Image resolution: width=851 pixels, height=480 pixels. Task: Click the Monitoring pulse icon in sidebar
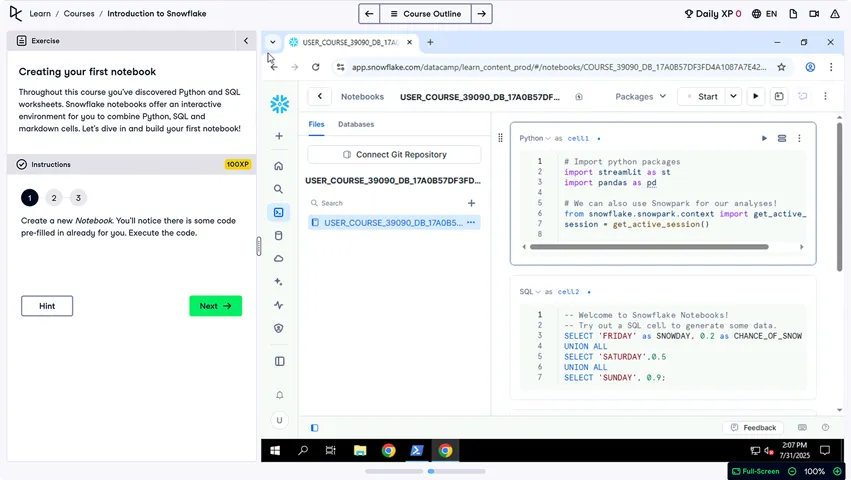tap(278, 305)
